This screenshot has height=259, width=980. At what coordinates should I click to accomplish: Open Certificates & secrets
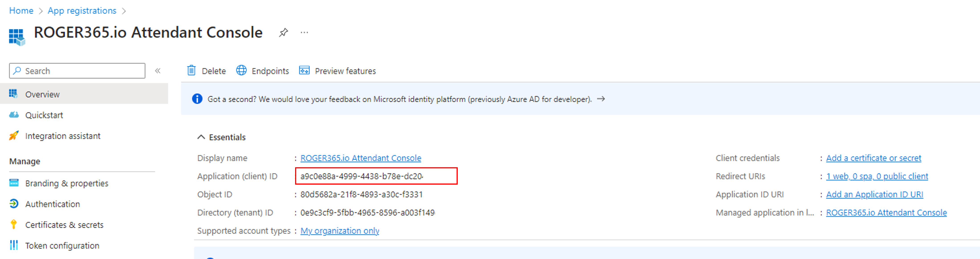64,225
